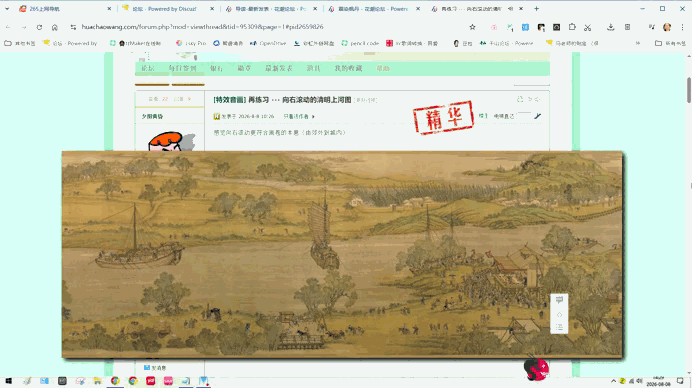
Task: Open Windows Start menu
Action: point(8,381)
